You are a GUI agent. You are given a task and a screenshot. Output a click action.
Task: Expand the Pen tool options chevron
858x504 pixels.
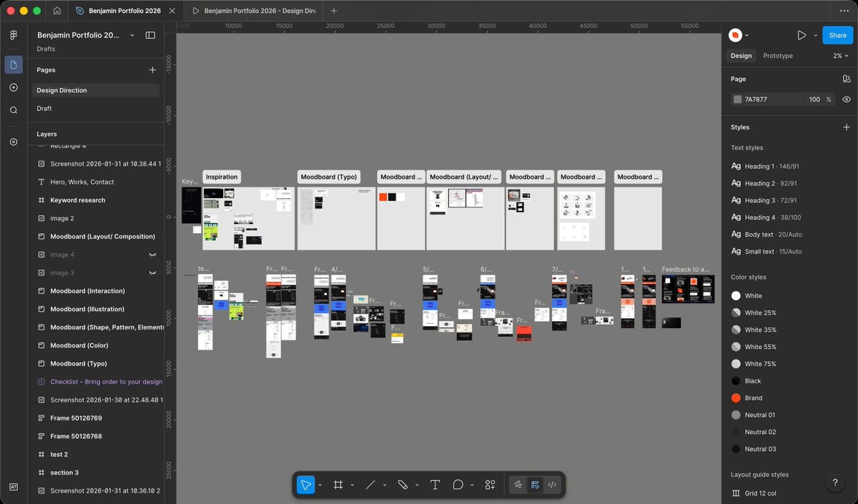click(x=416, y=485)
